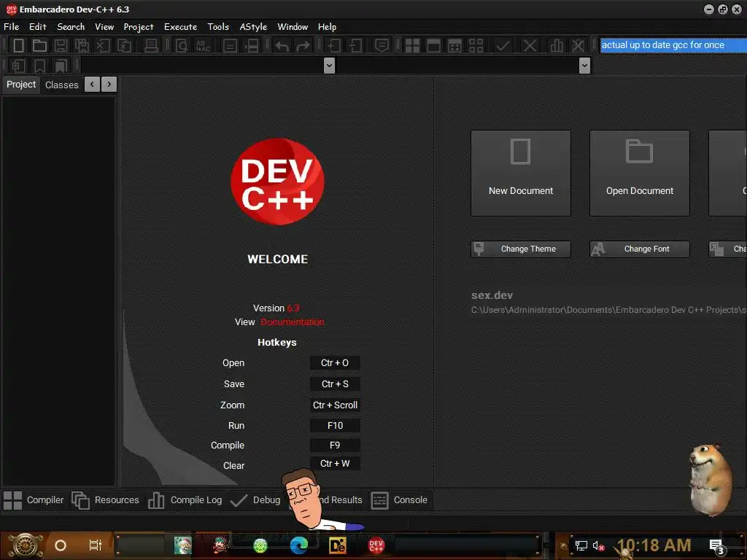Image resolution: width=747 pixels, height=560 pixels.
Task: Switch to the Classes tab
Action: (x=61, y=85)
